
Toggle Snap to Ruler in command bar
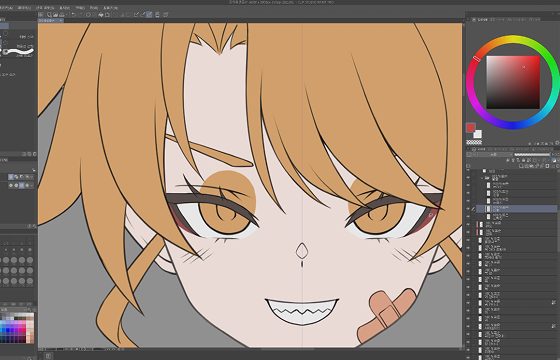coord(136,15)
